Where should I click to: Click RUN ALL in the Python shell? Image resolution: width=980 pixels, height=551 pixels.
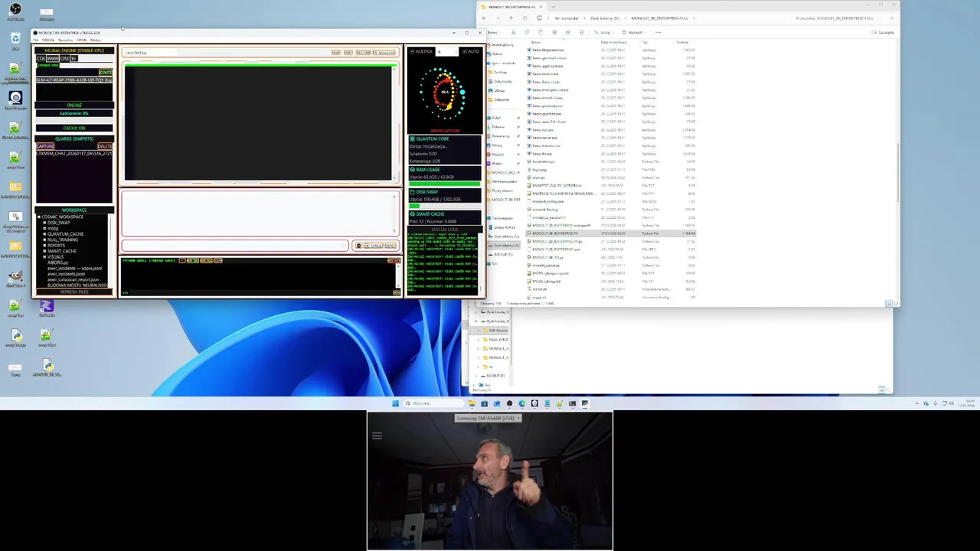point(207,260)
